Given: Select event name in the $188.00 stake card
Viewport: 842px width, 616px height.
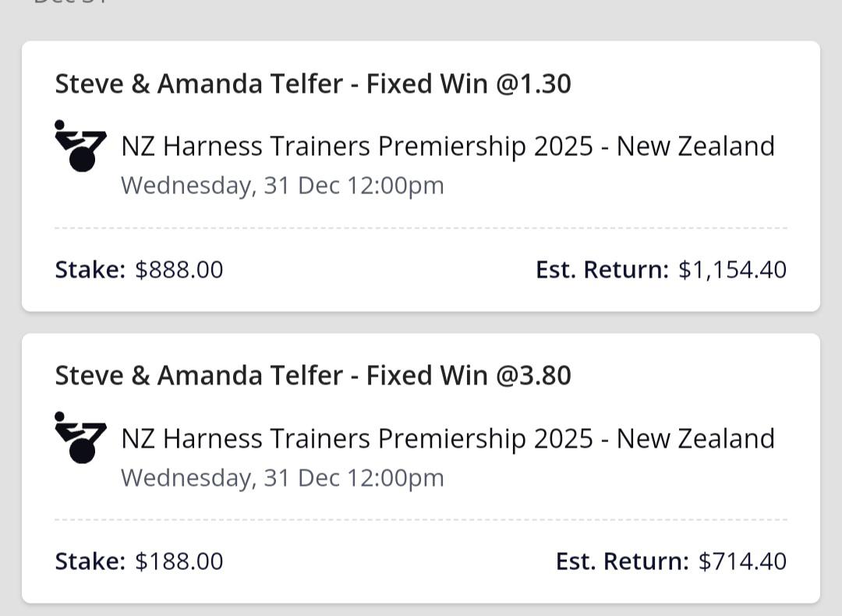Looking at the screenshot, I should click(448, 438).
